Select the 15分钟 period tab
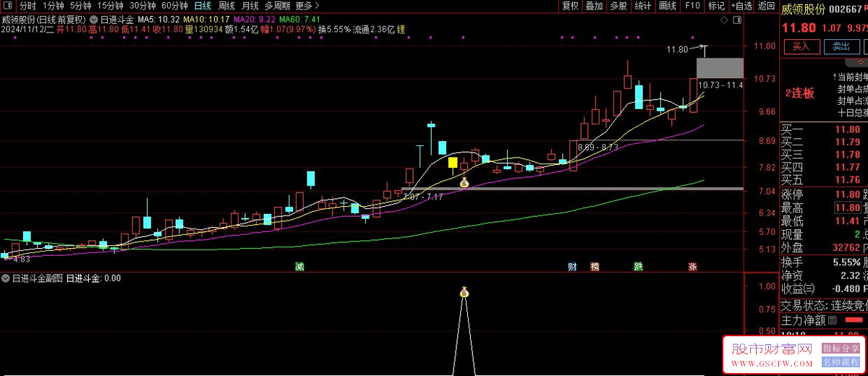The width and height of the screenshot is (868, 376). (111, 6)
